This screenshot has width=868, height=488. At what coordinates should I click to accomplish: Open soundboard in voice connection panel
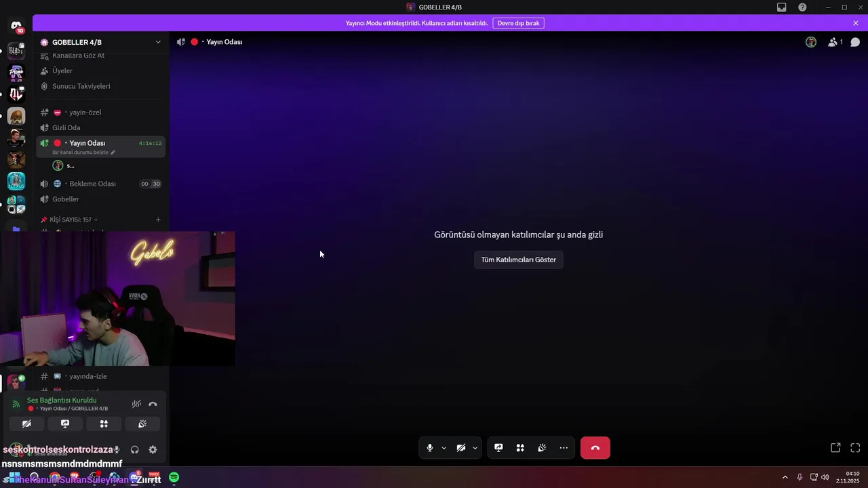pos(142,424)
